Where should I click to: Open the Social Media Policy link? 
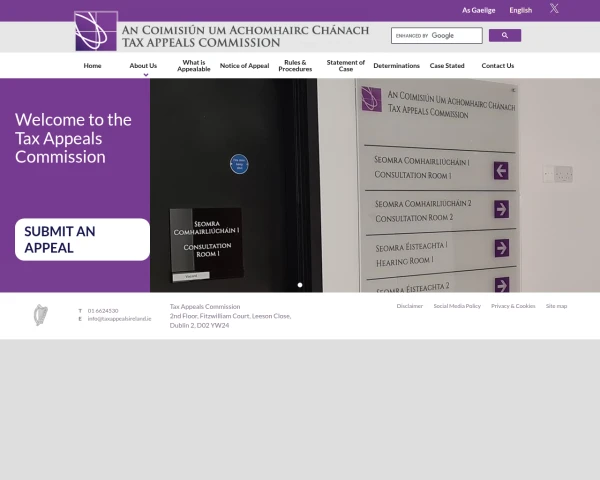[457, 306]
